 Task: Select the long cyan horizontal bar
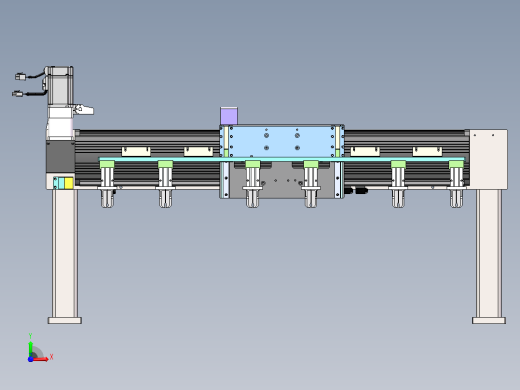282,159
